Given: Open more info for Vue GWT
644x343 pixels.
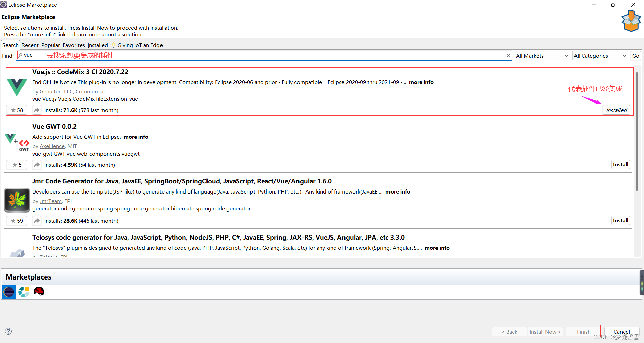Looking at the screenshot, I should click(136, 137).
